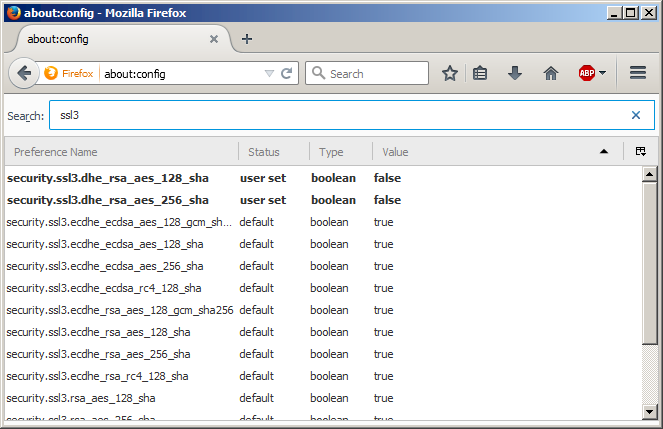This screenshot has width=663, height=429.
Task: Open a new tab with plus button
Action: (247, 39)
